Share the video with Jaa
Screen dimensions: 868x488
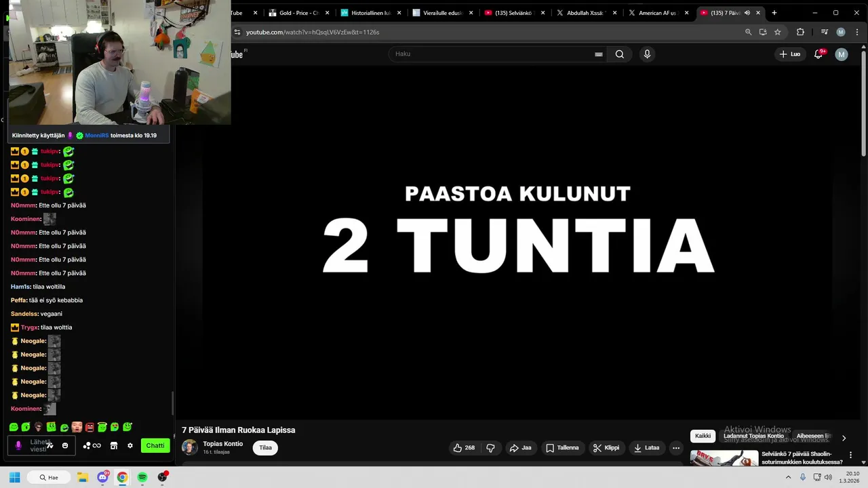520,447
